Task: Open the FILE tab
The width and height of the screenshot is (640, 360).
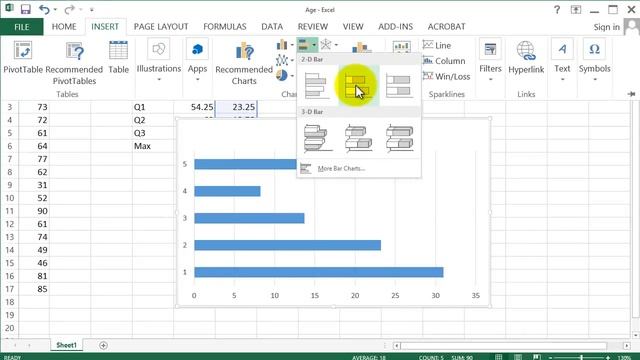Action: tap(22, 27)
